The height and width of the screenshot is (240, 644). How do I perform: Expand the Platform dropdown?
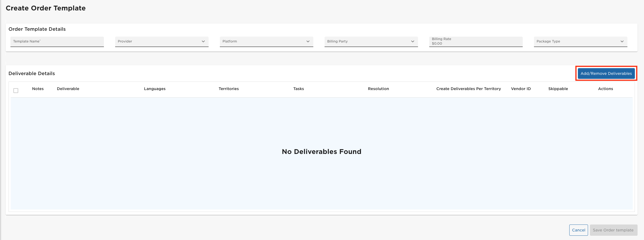point(266,42)
